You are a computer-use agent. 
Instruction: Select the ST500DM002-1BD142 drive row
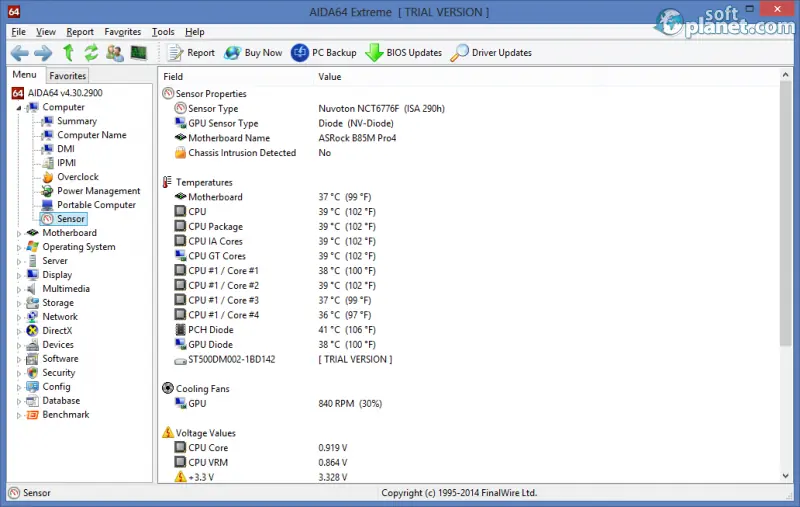468,360
